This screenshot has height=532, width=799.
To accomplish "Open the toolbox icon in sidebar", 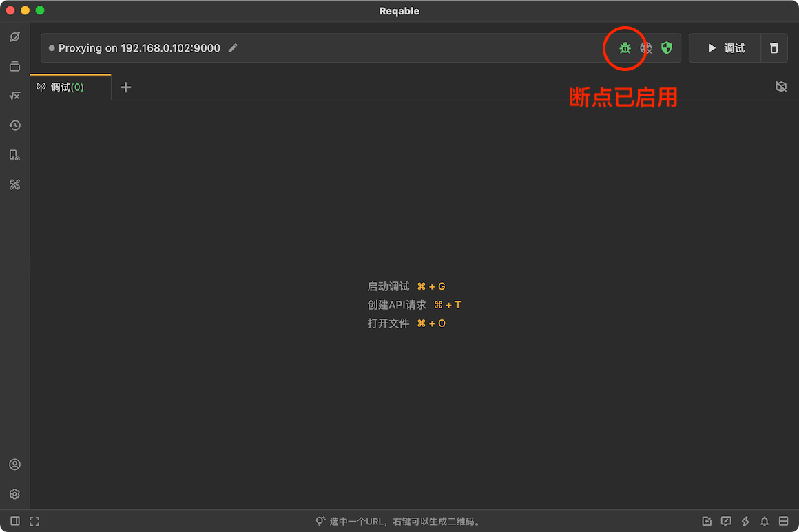I will click(14, 184).
